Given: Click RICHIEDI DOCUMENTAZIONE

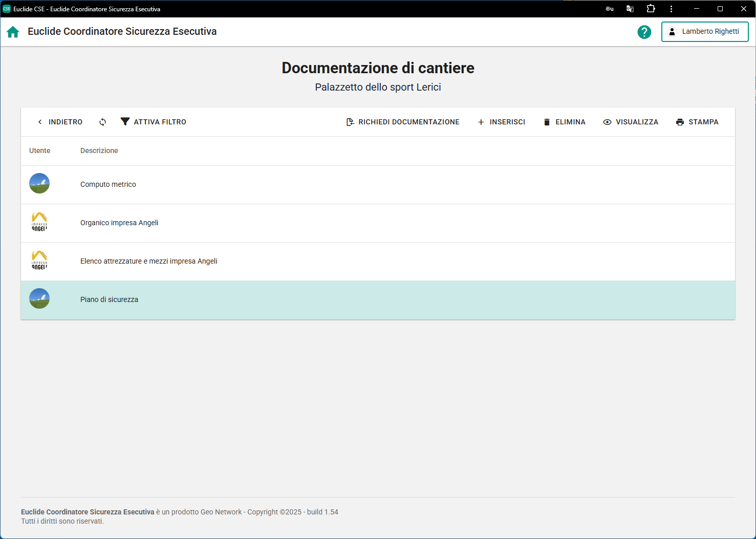Looking at the screenshot, I should point(403,122).
